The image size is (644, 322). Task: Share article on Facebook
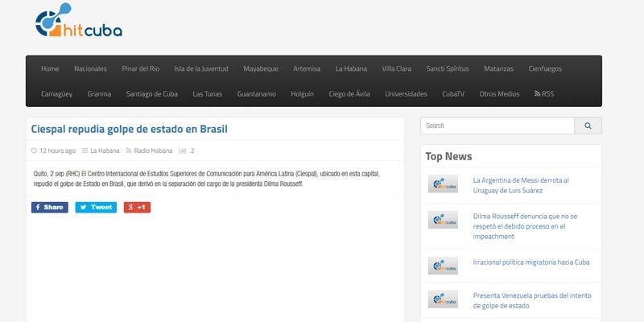click(50, 207)
